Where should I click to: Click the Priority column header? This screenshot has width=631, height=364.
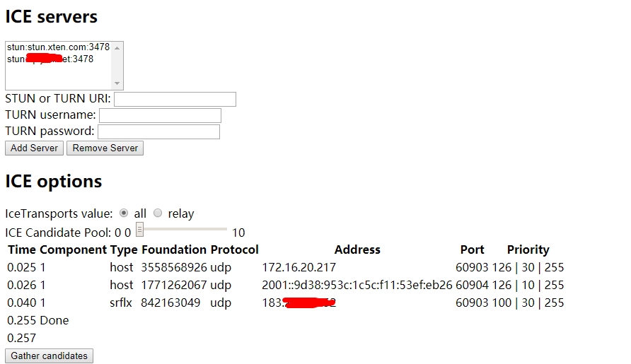528,249
